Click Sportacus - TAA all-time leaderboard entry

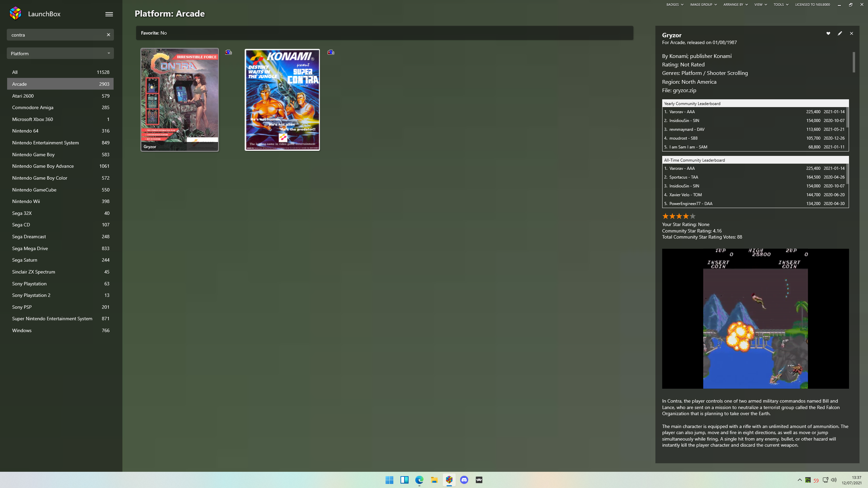[754, 177]
